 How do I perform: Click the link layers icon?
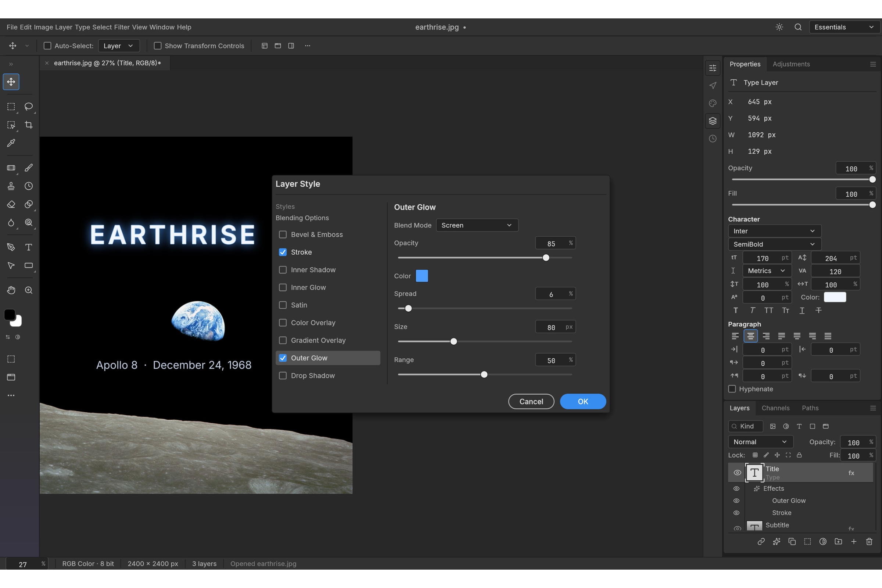[x=761, y=541]
